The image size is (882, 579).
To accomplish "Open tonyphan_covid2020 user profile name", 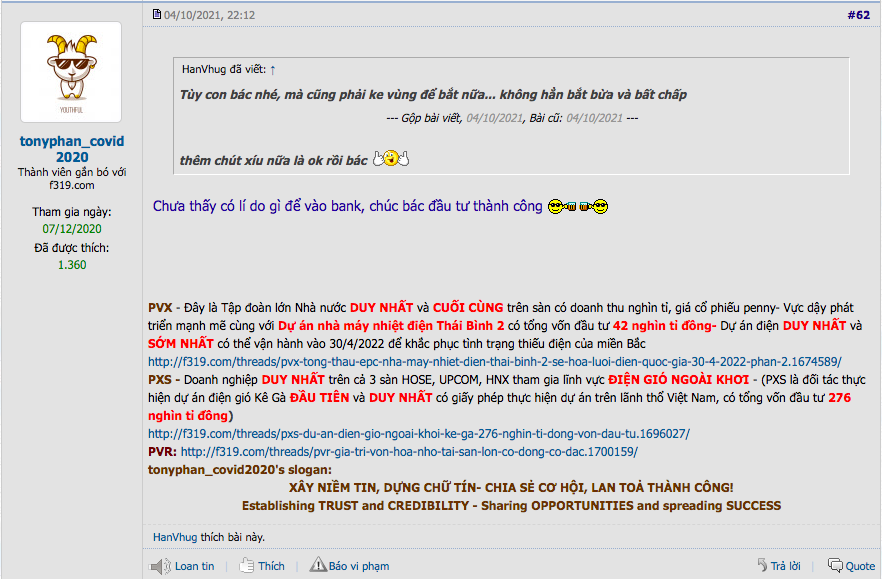I will (x=72, y=149).
